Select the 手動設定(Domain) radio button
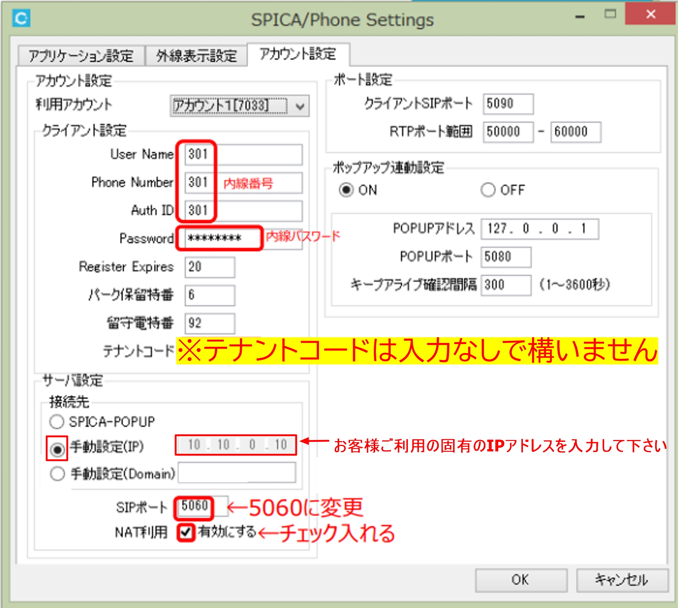The image size is (700, 608). point(57,474)
